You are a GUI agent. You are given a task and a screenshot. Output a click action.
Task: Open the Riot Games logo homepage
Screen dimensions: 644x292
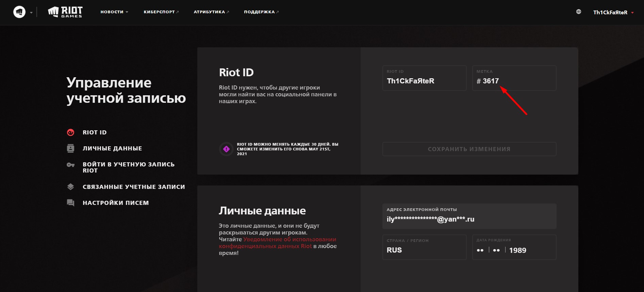point(65,12)
